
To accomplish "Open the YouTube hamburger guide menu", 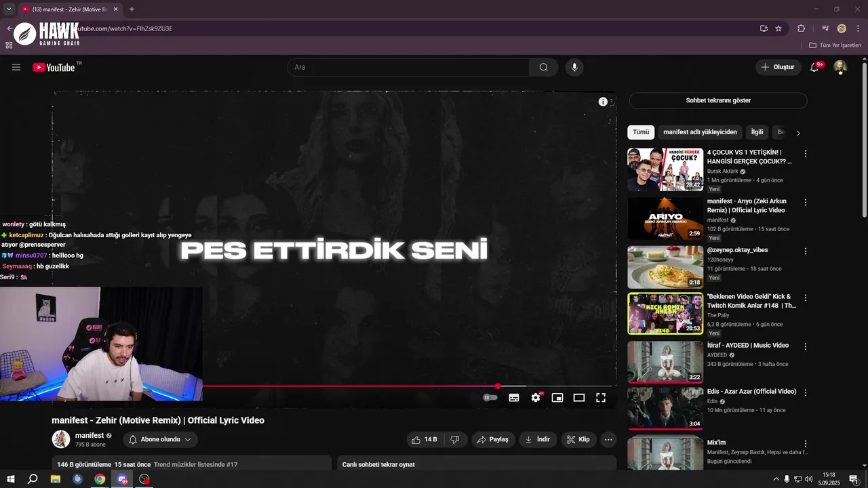I will tap(16, 67).
